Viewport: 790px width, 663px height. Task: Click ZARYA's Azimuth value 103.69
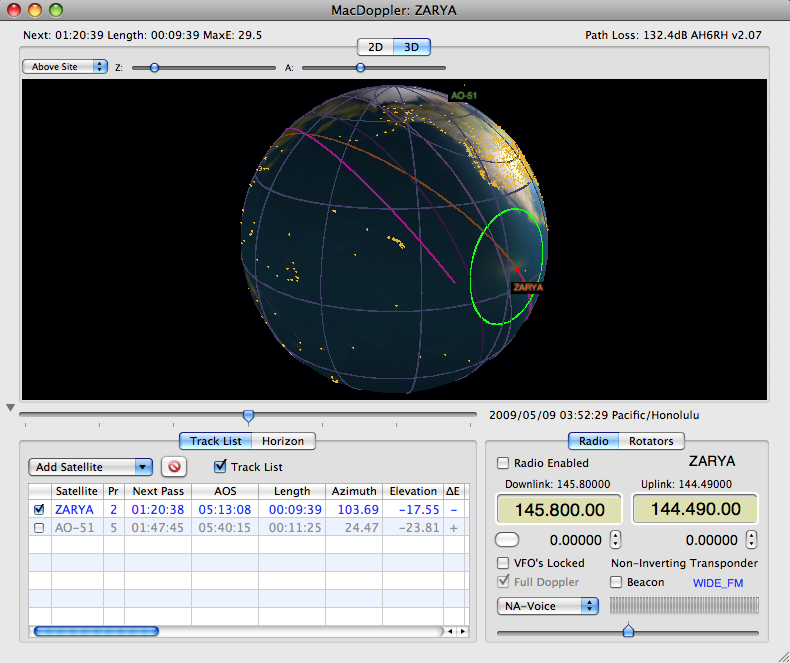[358, 509]
